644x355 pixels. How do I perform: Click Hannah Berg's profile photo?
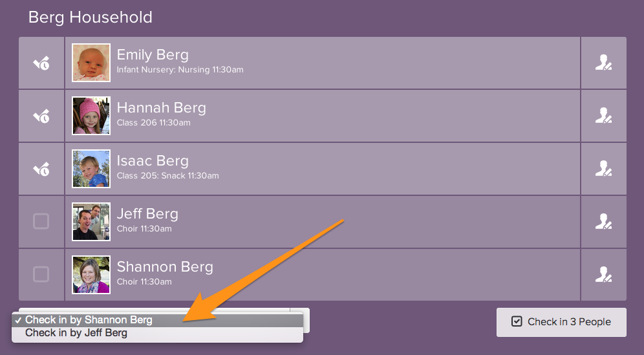[91, 116]
